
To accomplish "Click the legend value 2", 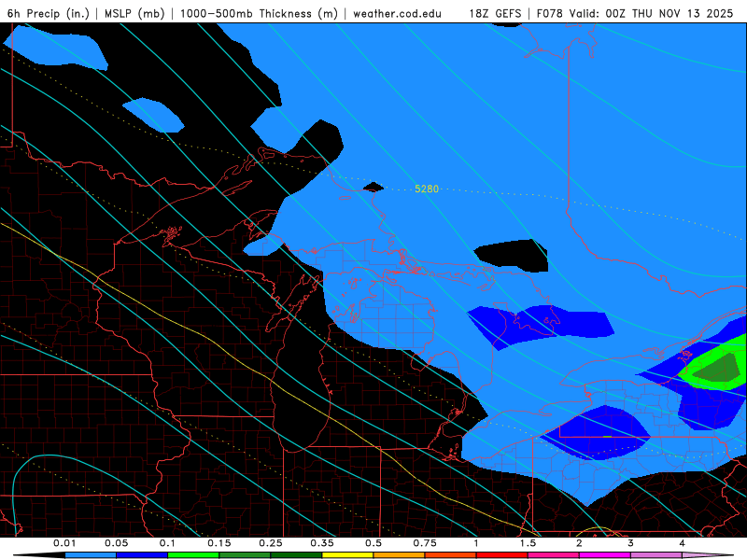I will (579, 543).
